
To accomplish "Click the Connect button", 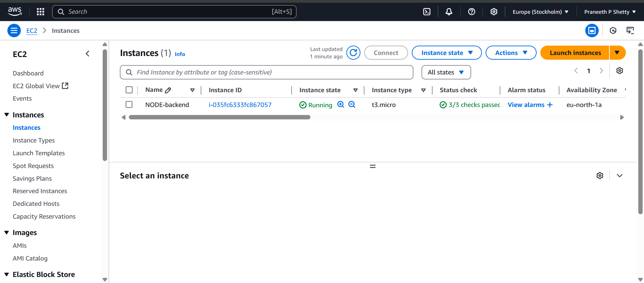I will coord(386,53).
